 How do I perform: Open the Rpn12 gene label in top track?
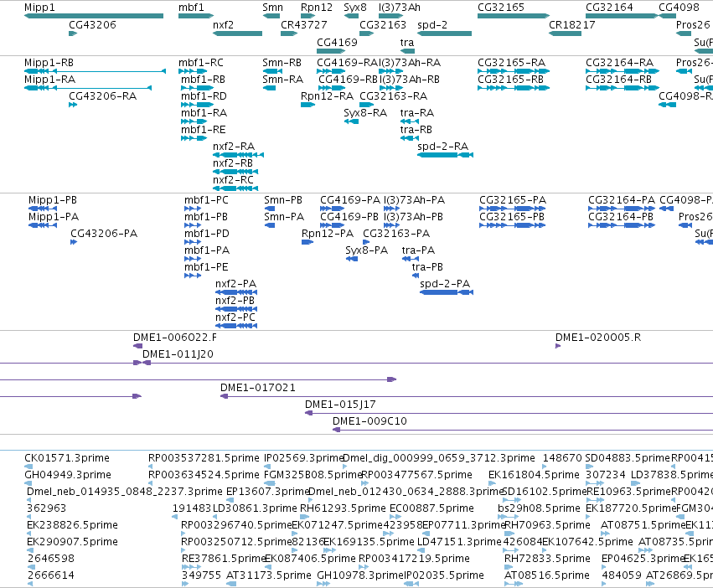coord(317,8)
